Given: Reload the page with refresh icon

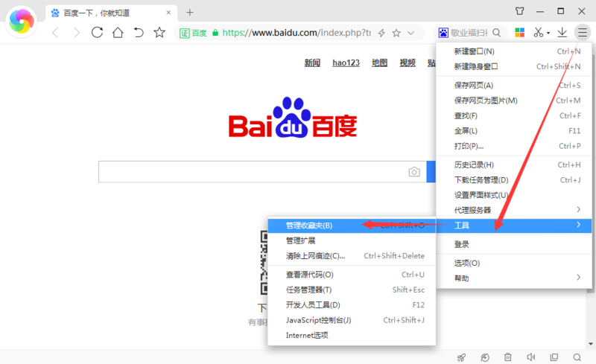Looking at the screenshot, I should (x=98, y=32).
